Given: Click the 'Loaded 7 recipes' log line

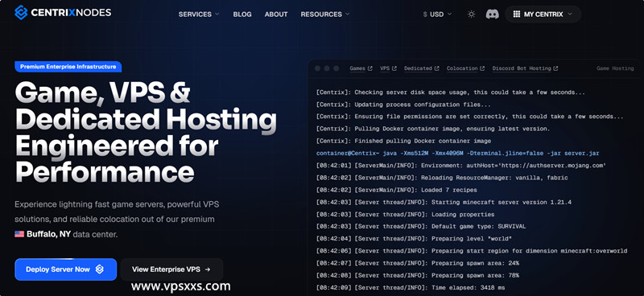Looking at the screenshot, I should coord(396,190).
